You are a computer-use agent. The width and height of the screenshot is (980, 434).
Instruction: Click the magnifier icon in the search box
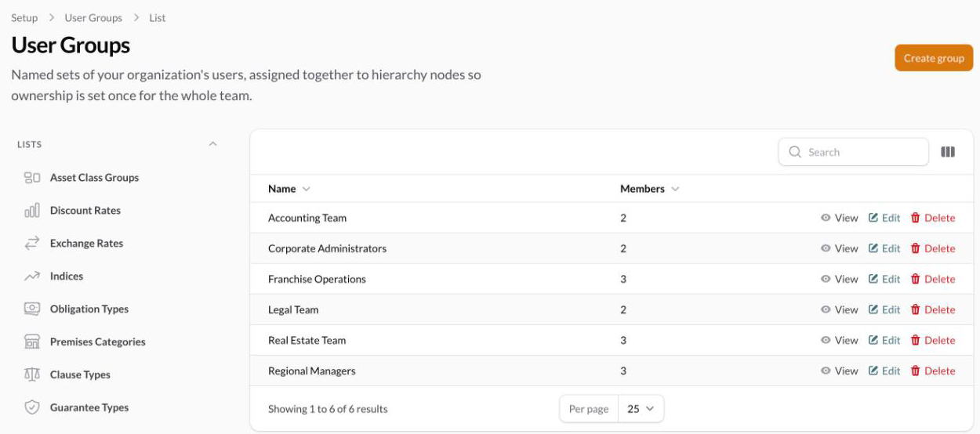(x=795, y=152)
